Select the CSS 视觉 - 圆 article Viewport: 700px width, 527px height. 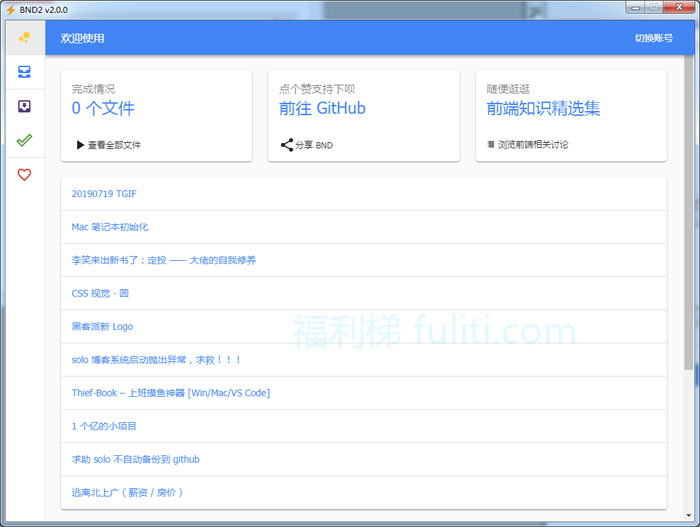click(100, 293)
